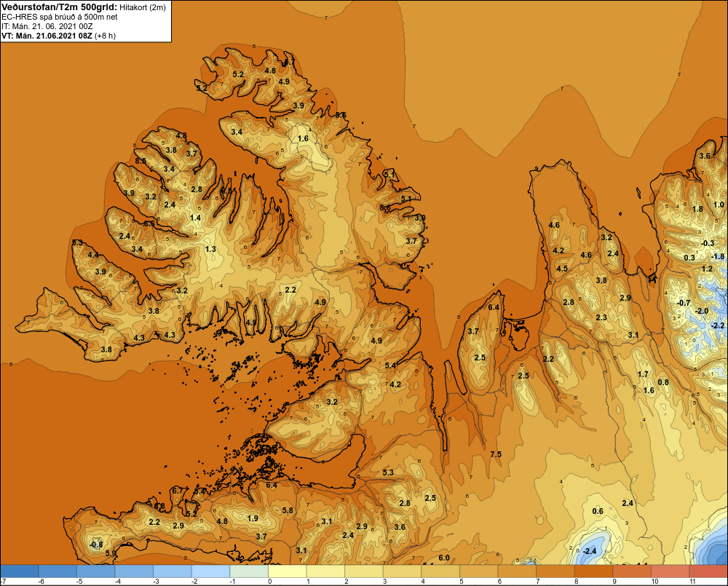Screen dimensions: 728x586
Task: Click the legend swatch between 3 and 4
Action: [403, 571]
